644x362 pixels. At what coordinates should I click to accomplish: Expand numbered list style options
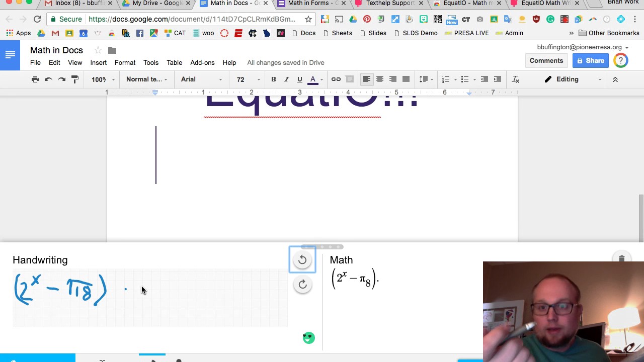[x=455, y=79]
